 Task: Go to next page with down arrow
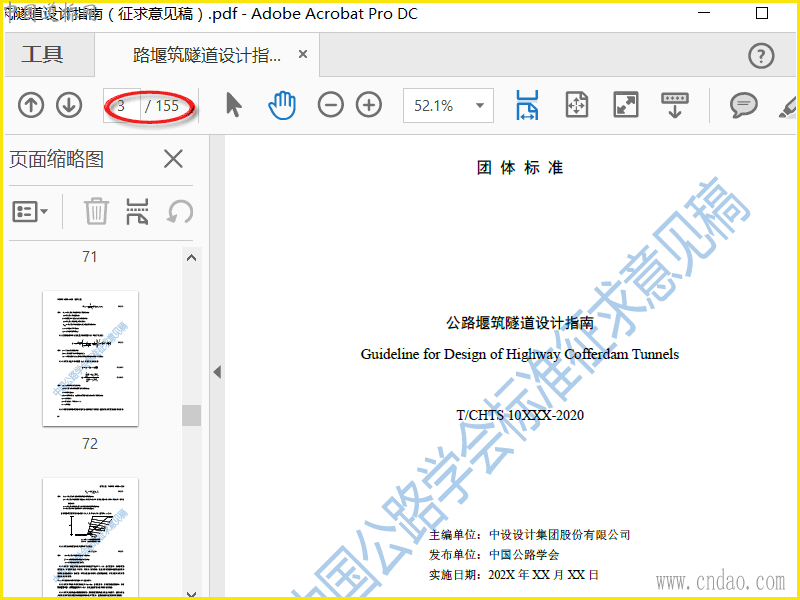(x=69, y=106)
